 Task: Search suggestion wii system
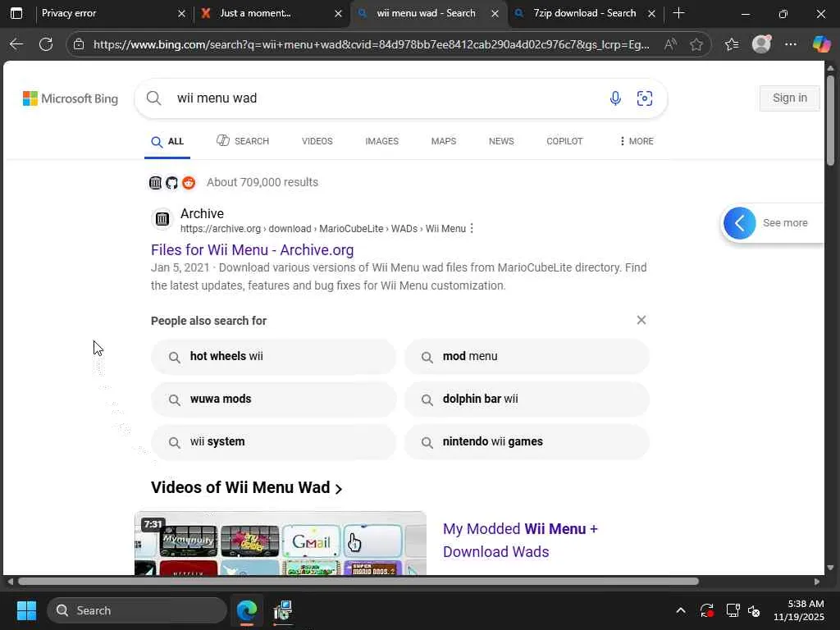pyautogui.click(x=273, y=442)
